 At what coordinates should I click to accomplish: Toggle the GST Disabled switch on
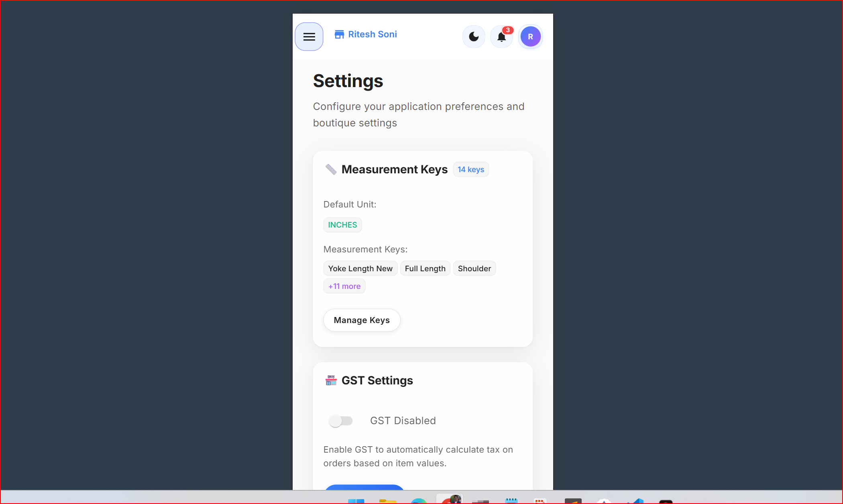tap(340, 421)
